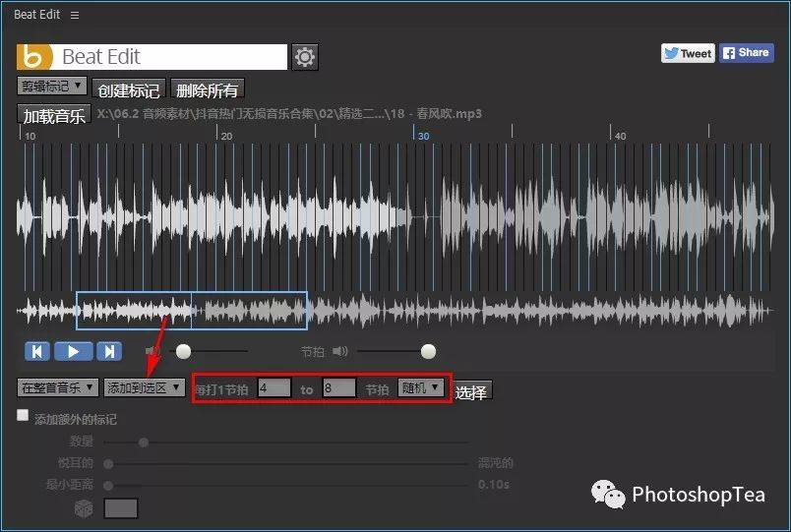The image size is (791, 532).
Task: Click the Beat Edit logo icon
Action: click(x=34, y=56)
